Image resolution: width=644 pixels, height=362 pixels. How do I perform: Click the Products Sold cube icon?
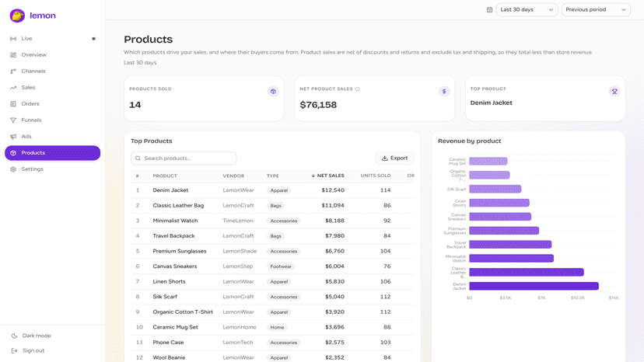273,92
